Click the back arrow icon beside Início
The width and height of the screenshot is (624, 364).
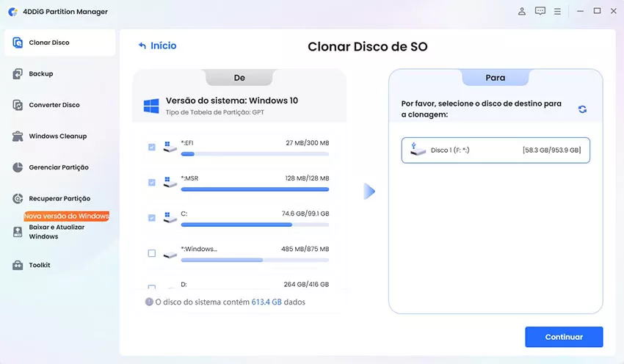click(142, 45)
